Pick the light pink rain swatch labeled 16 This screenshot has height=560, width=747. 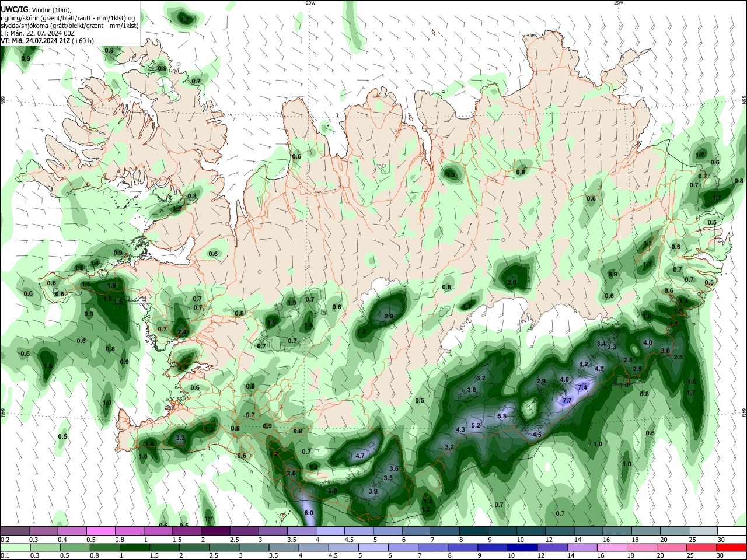612,547
